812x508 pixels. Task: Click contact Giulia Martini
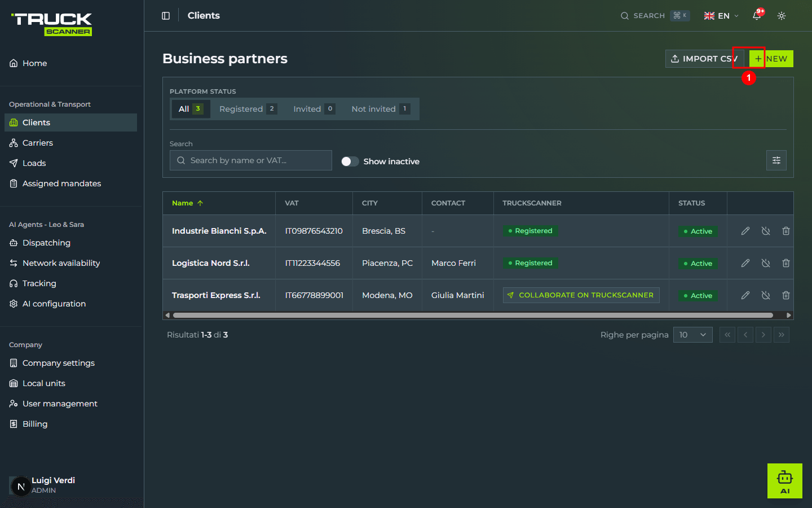click(458, 295)
